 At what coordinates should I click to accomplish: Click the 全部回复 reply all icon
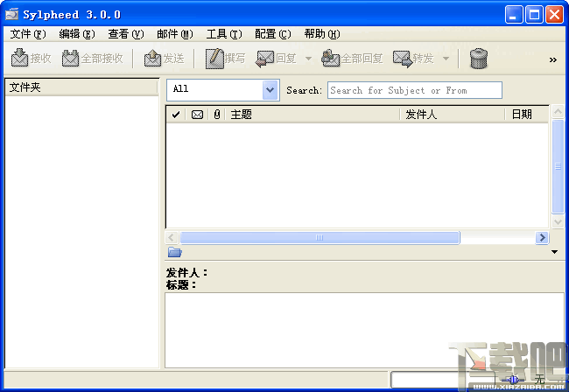point(330,58)
